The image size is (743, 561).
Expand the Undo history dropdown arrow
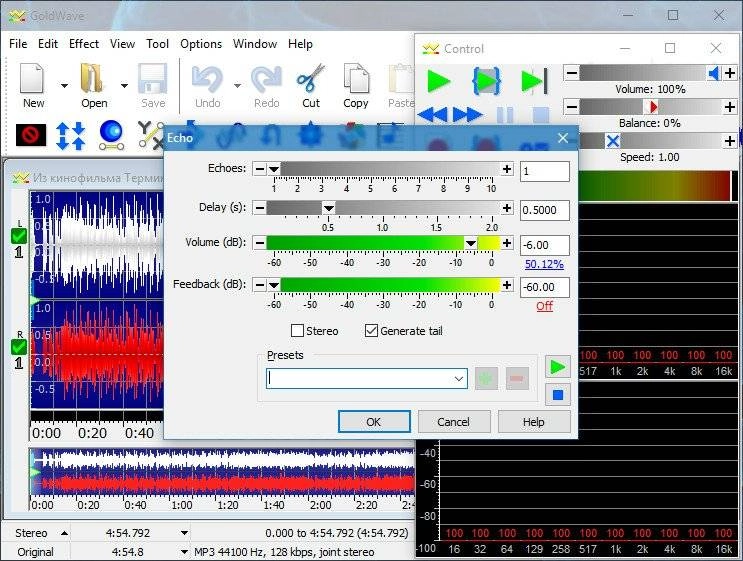237,86
